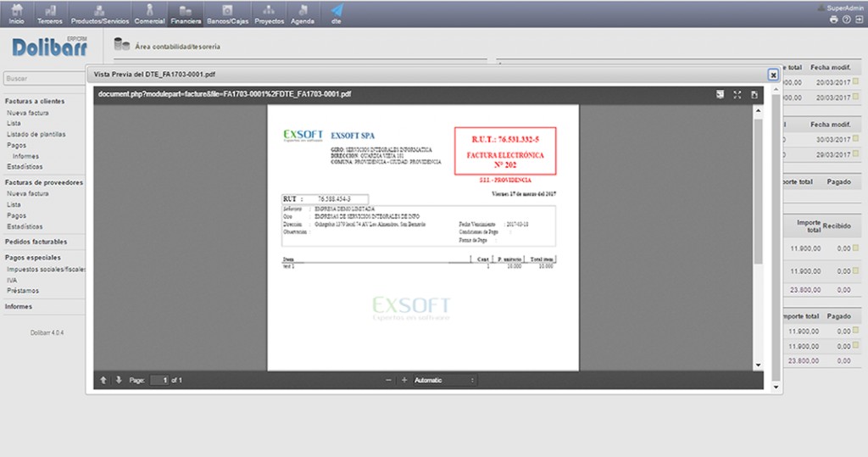This screenshot has height=457, width=868.
Task: Click the 30/03/2017 date cell
Action: [x=833, y=140]
